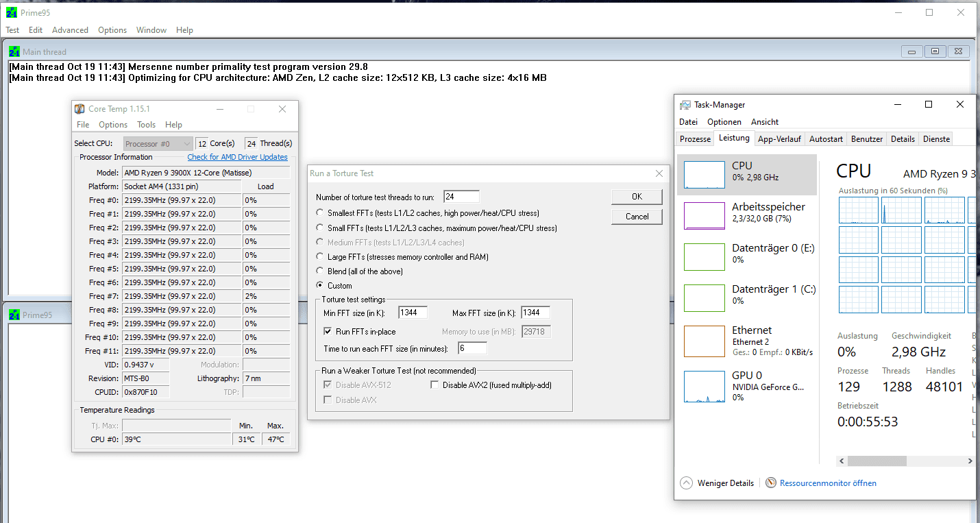Open the Test menu in Prime95

point(13,30)
